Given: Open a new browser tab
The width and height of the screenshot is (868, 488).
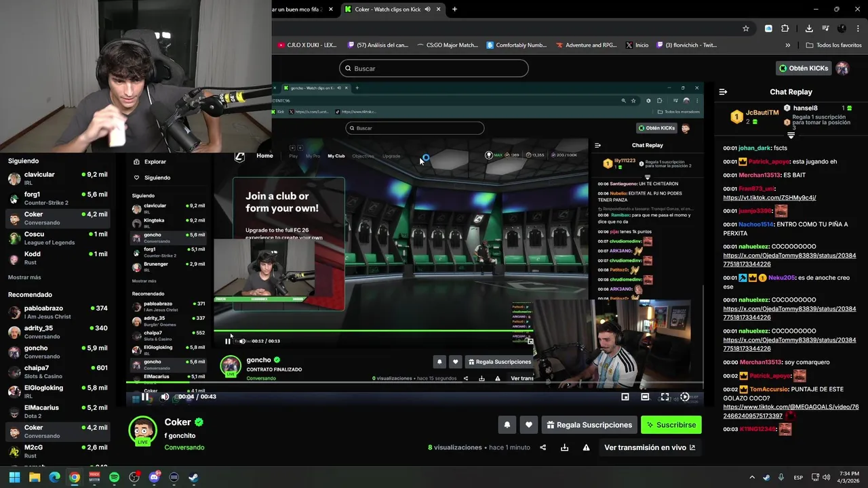Looking at the screenshot, I should coord(454,9).
